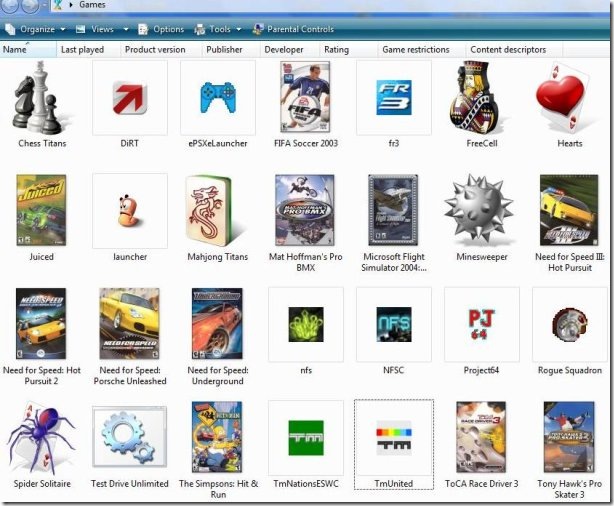Open the Organize dropdown menu
Viewport: 614px width, 506px height.
[x=35, y=29]
